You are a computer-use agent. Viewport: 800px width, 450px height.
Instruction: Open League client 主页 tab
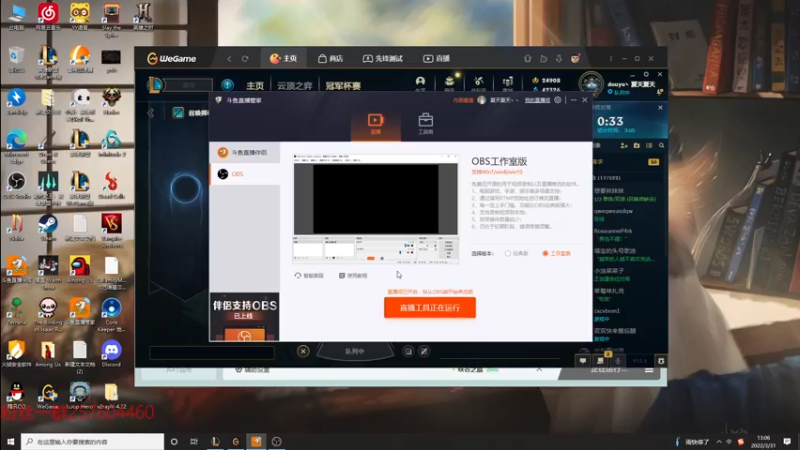click(x=255, y=85)
